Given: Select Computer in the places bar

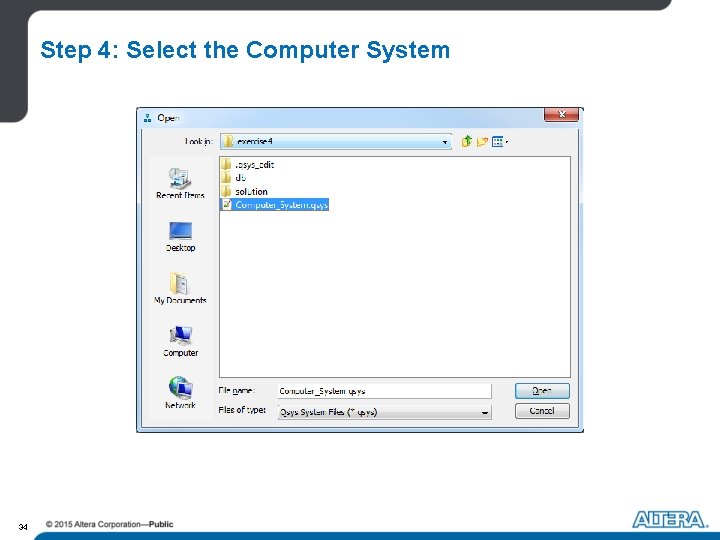Looking at the screenshot, I should pos(180,341).
